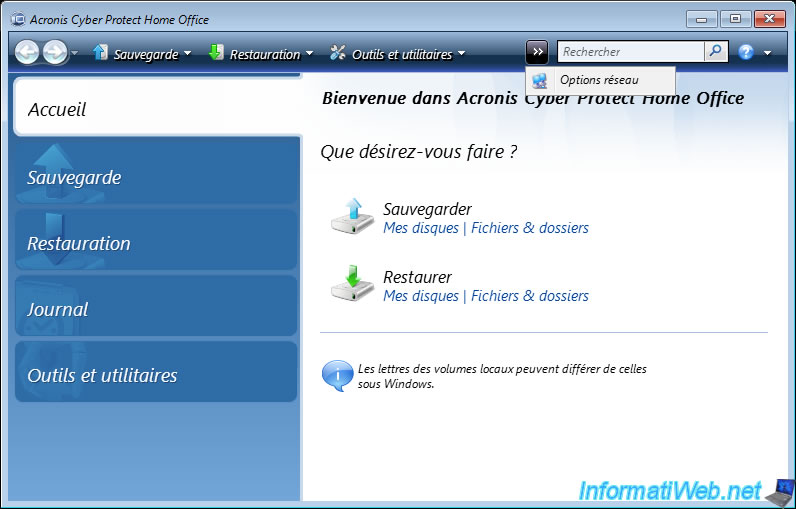Expand the dropdown arrow next to help
The width and height of the screenshot is (796, 509).
pyautogui.click(x=767, y=53)
